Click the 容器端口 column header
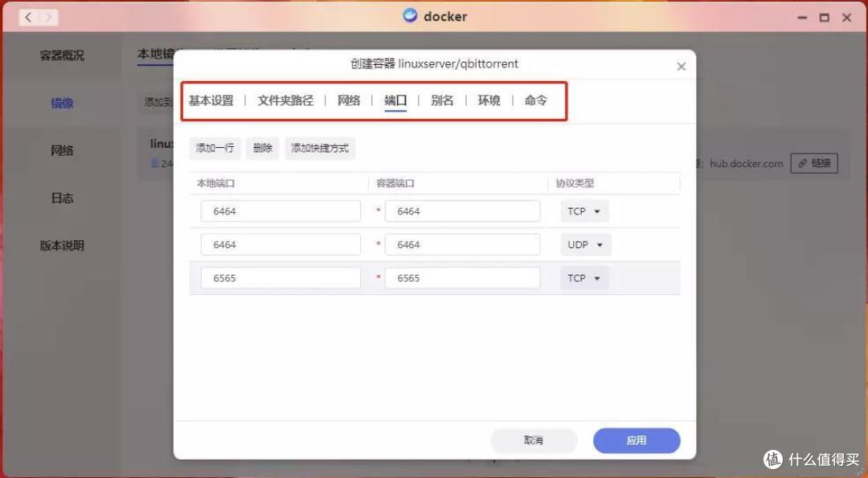Screen dimensions: 868x478 [x=395, y=183]
